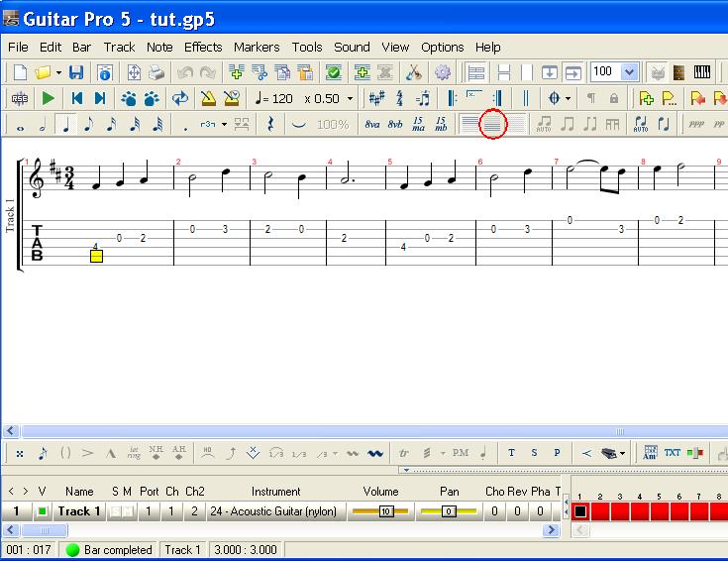
Task: Open the coda symbol dropdown arrow
Action: point(568,98)
